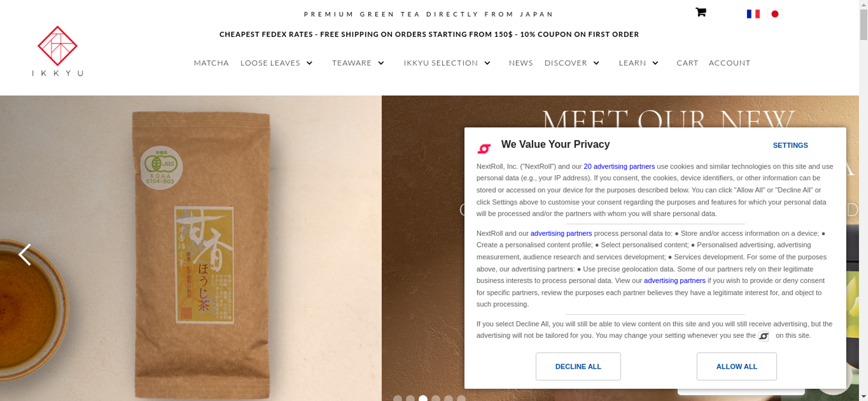Click Allow All button

(x=736, y=366)
